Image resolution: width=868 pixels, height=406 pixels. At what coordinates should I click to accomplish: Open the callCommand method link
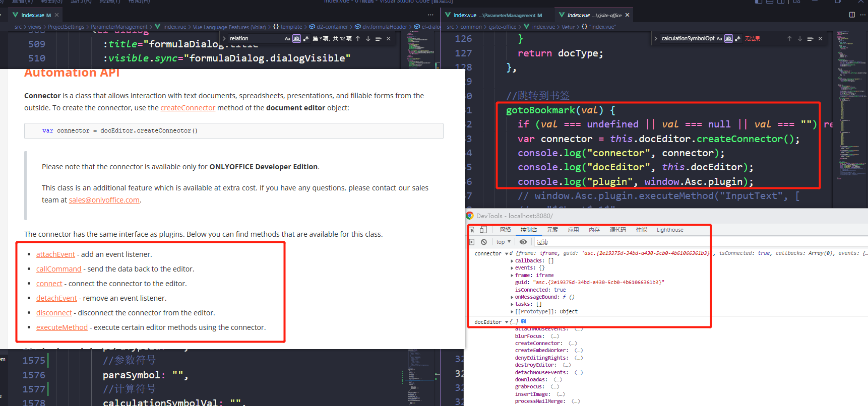58,269
